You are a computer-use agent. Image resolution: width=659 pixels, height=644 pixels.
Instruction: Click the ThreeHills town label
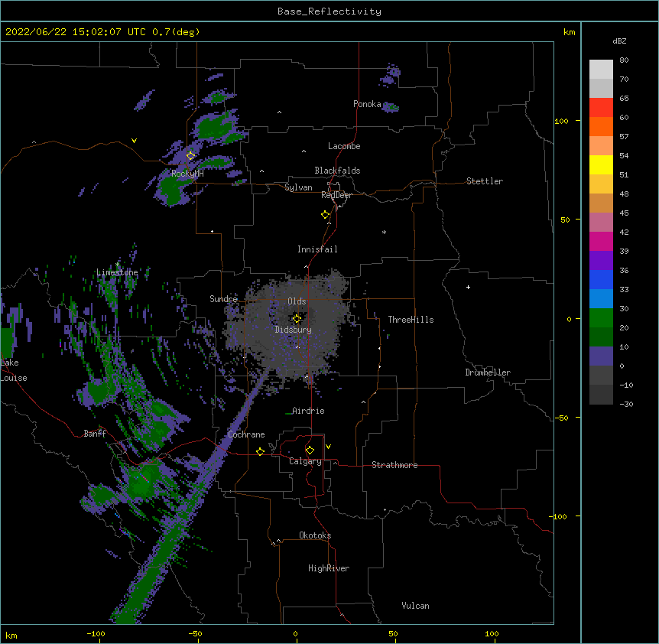(411, 320)
